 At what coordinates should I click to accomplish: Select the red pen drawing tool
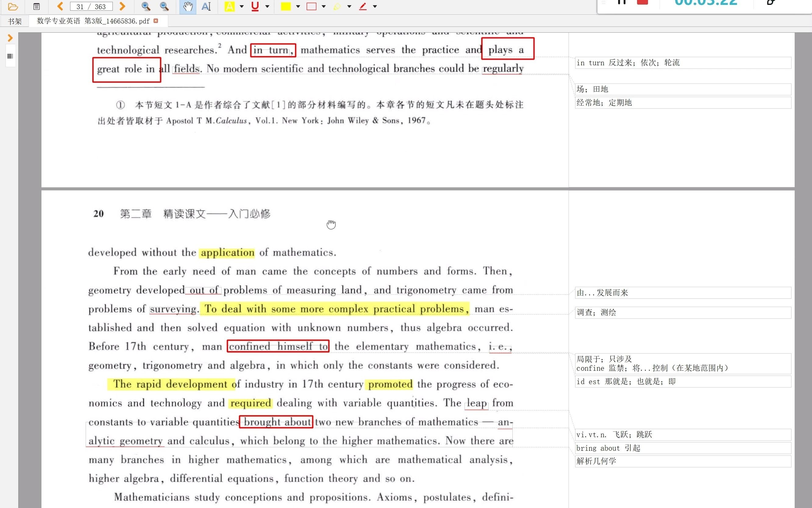[363, 6]
